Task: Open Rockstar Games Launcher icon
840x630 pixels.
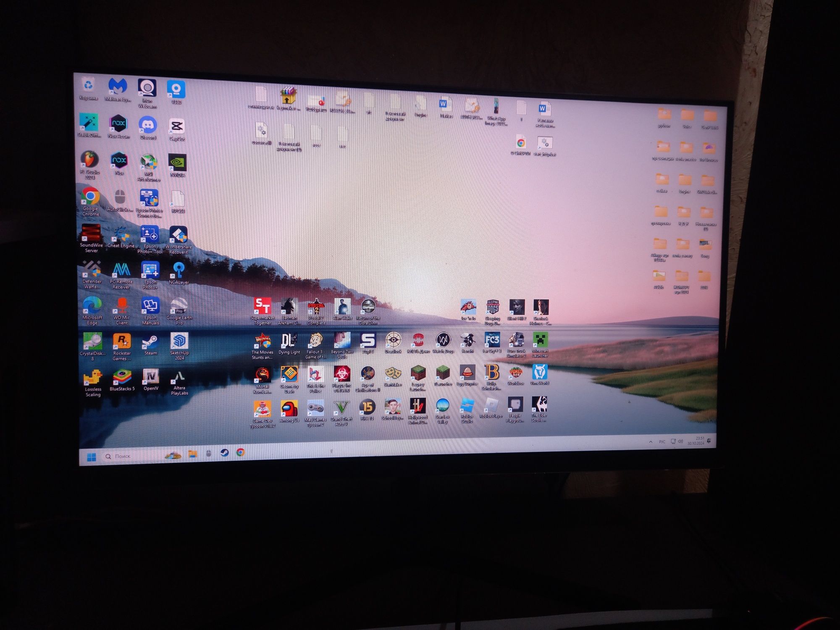Action: tap(122, 347)
